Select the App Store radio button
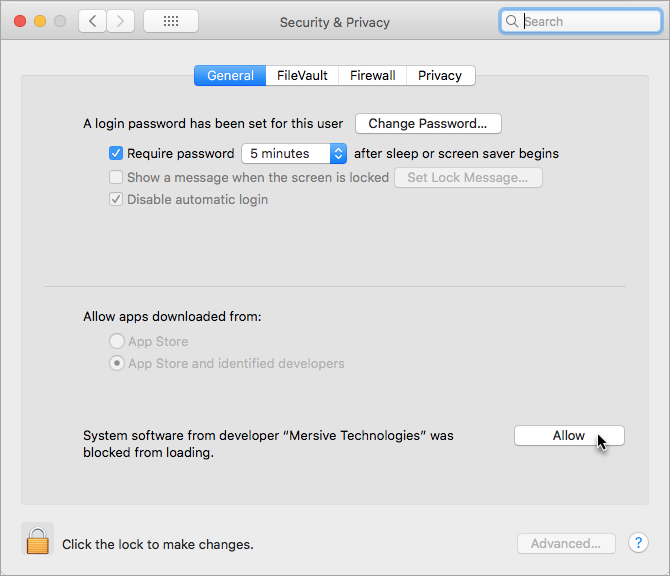Image resolution: width=670 pixels, height=576 pixels. tap(117, 341)
